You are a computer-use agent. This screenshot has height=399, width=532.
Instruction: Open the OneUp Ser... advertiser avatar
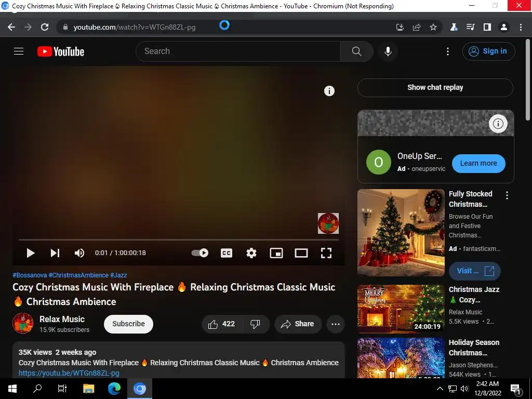[379, 162]
